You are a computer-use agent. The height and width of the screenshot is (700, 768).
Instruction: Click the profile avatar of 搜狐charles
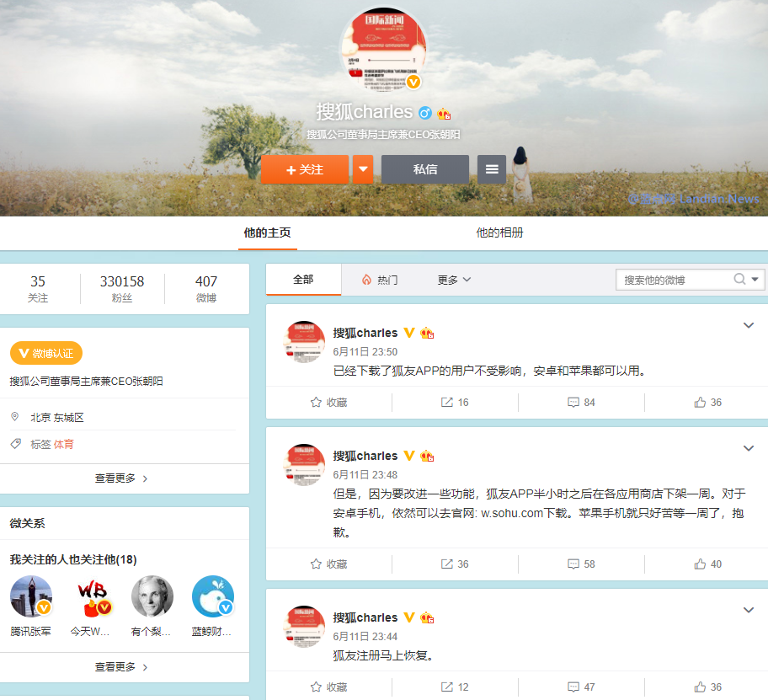tap(383, 49)
